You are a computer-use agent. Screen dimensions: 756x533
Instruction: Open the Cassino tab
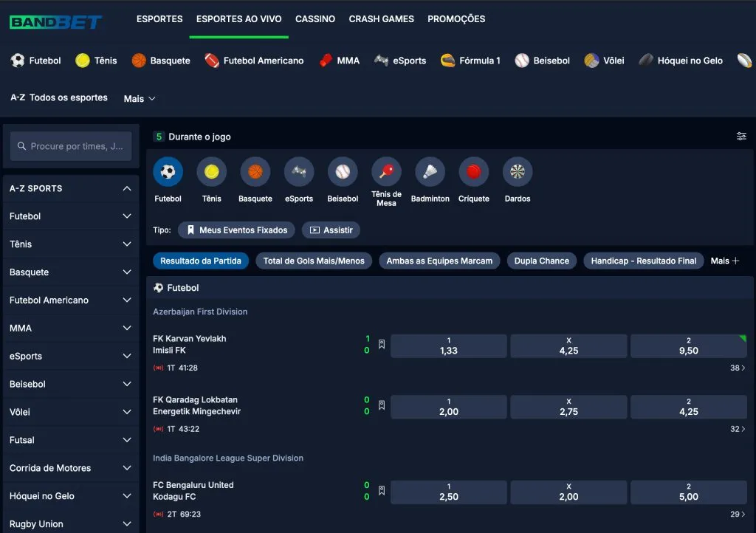coord(315,19)
